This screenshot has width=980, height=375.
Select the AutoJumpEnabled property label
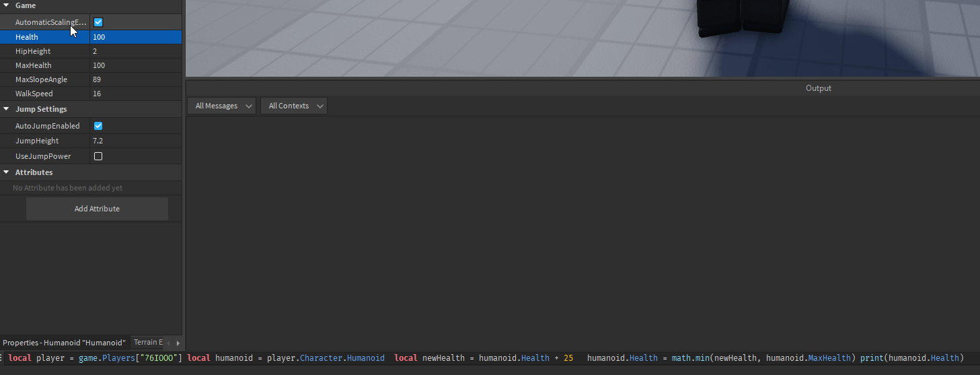tap(48, 126)
